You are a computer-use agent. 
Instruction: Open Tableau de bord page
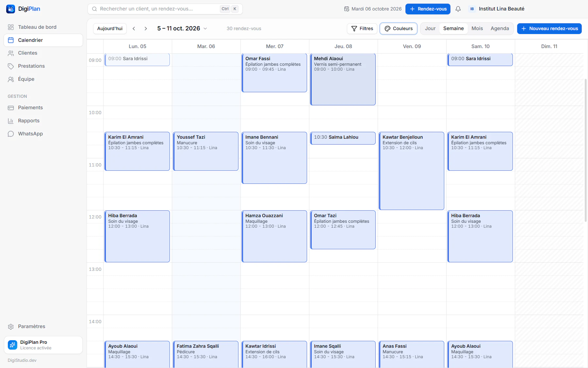click(x=43, y=27)
